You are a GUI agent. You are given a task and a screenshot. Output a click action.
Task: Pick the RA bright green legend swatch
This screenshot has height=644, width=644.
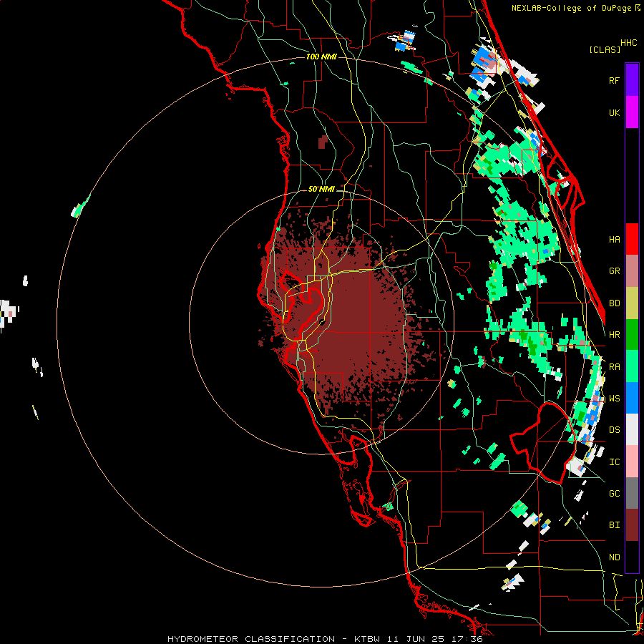point(632,366)
